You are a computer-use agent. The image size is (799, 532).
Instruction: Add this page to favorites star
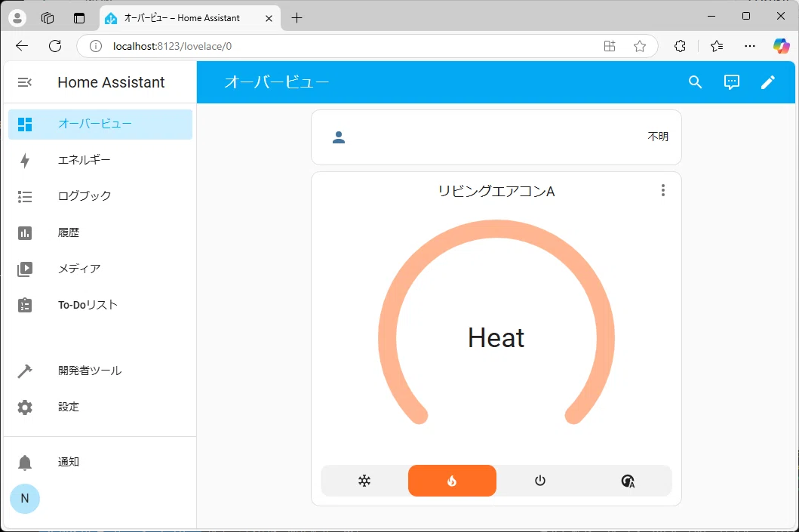coord(640,46)
